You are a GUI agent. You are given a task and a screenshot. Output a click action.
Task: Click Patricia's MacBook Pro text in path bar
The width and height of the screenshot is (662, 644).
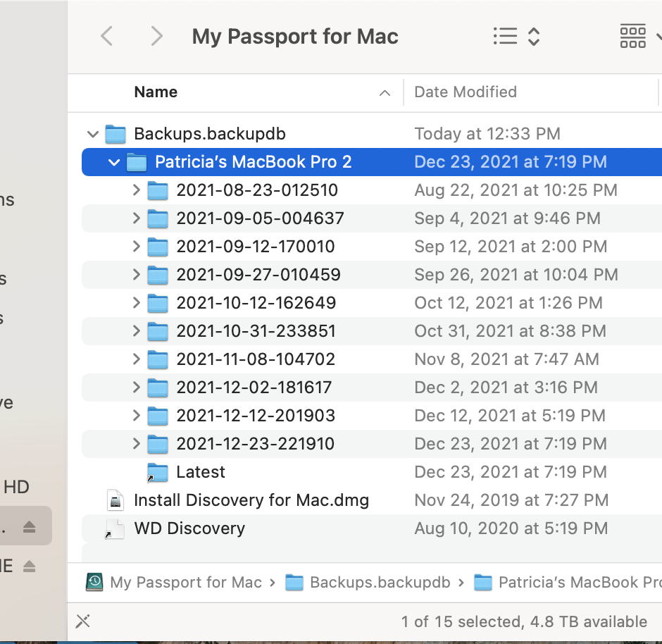click(x=580, y=583)
